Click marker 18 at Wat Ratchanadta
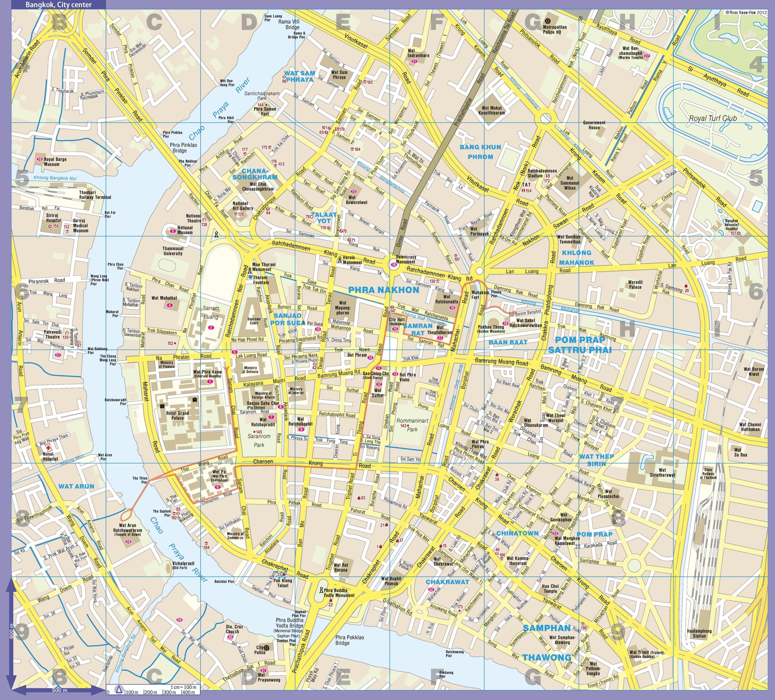775x700 pixels. point(452,307)
